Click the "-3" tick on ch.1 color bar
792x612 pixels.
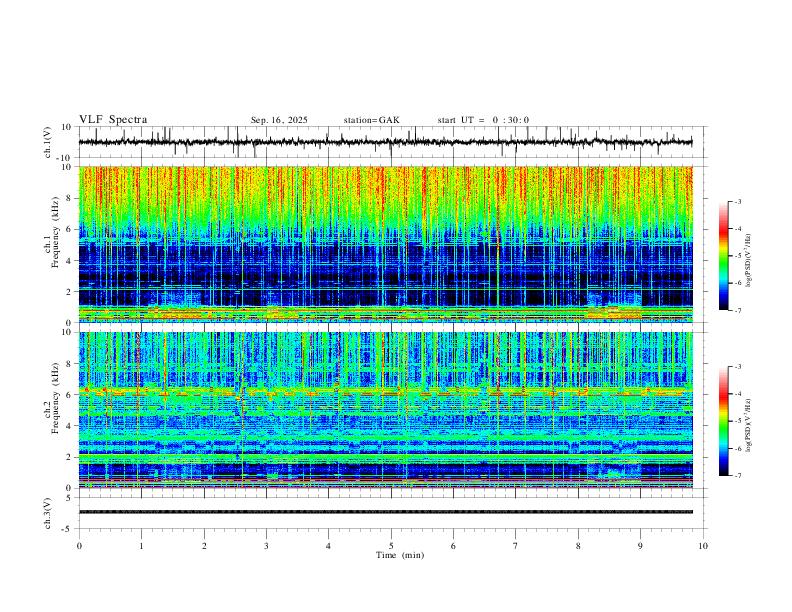737,201
